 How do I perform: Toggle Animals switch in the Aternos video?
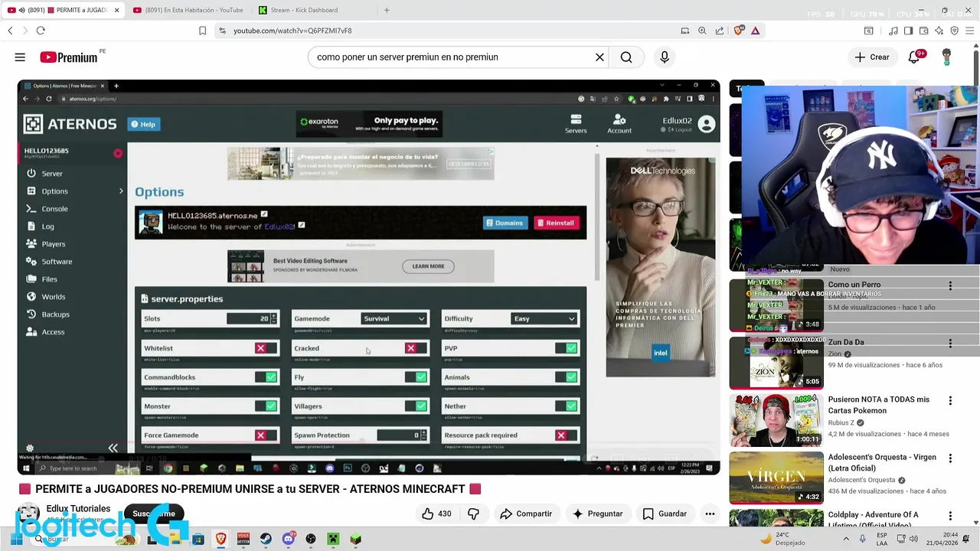pyautogui.click(x=567, y=377)
